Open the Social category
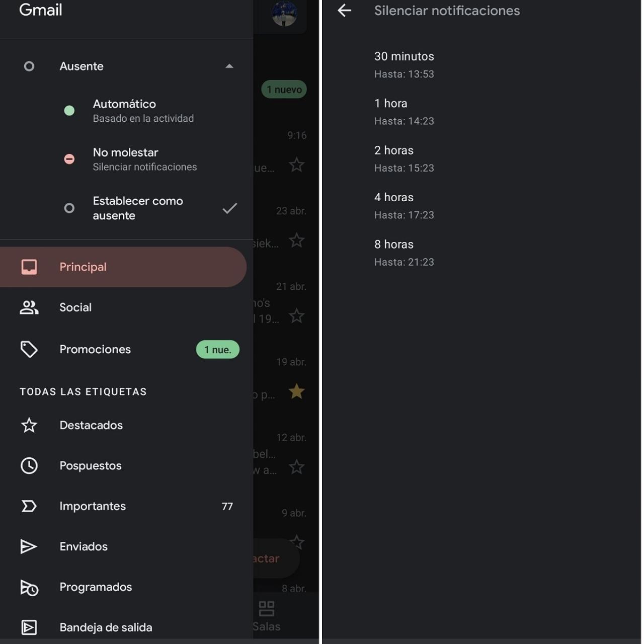This screenshot has width=644, height=644. (75, 307)
